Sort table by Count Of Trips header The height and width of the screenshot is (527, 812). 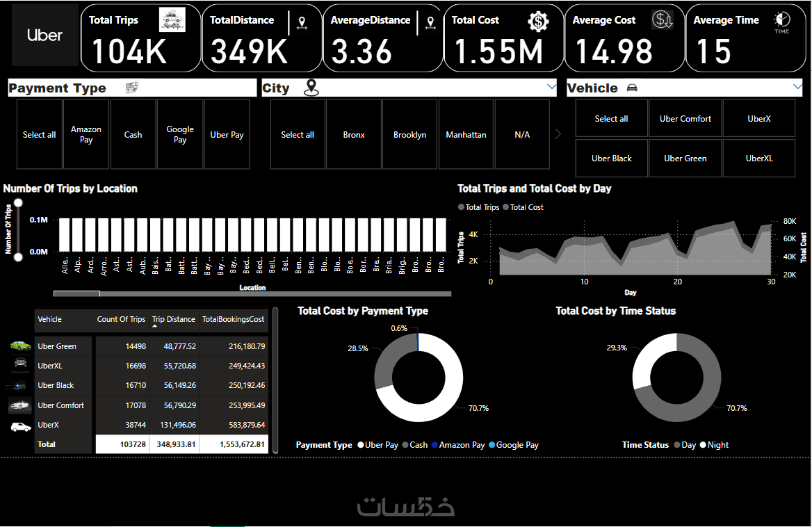click(x=121, y=319)
